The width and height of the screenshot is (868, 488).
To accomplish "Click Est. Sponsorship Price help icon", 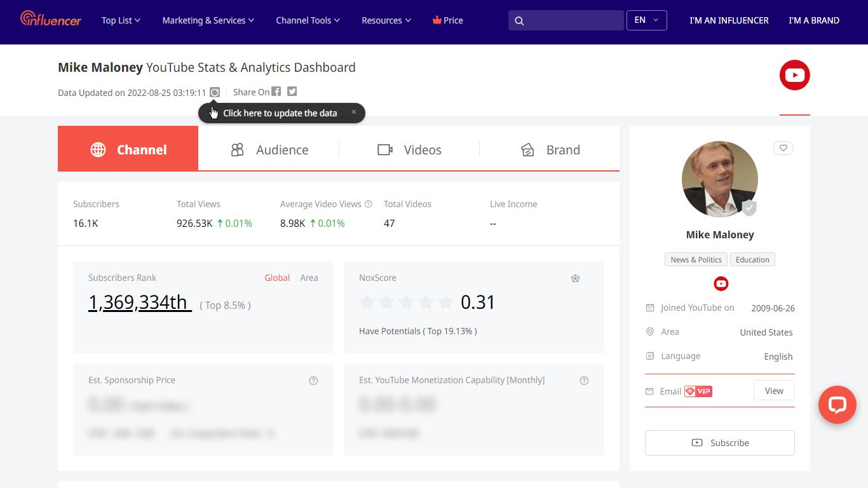I will [x=313, y=381].
